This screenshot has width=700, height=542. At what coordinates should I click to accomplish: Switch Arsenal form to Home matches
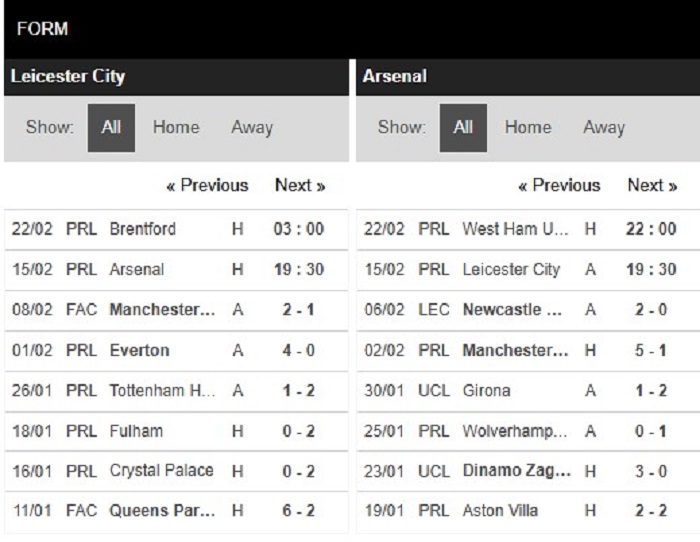pyautogui.click(x=528, y=128)
